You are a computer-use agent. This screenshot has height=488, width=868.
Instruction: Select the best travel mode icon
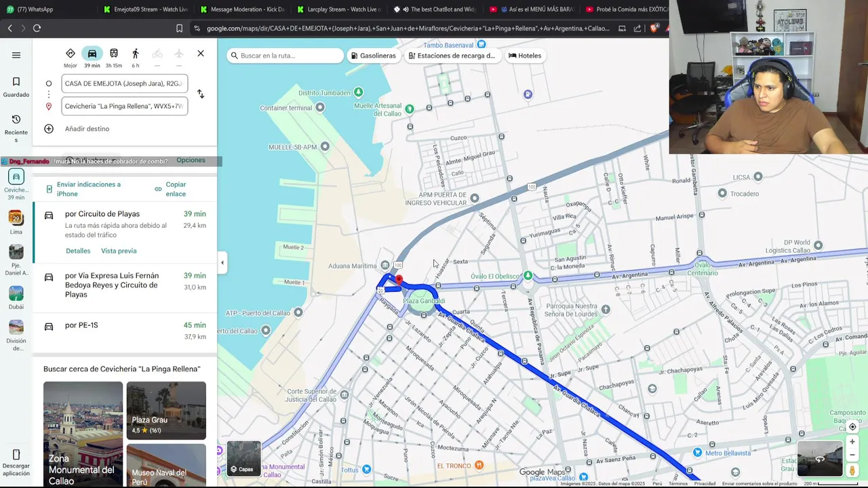coord(71,54)
